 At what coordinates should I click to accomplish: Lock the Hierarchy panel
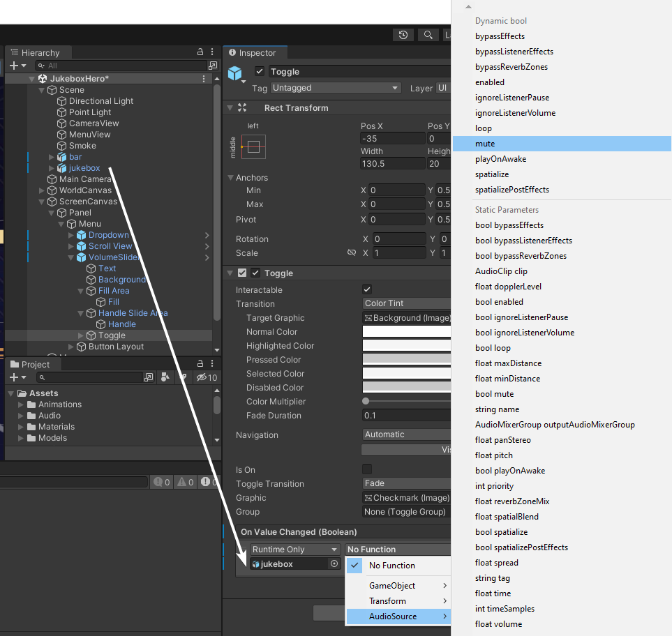[x=200, y=52]
